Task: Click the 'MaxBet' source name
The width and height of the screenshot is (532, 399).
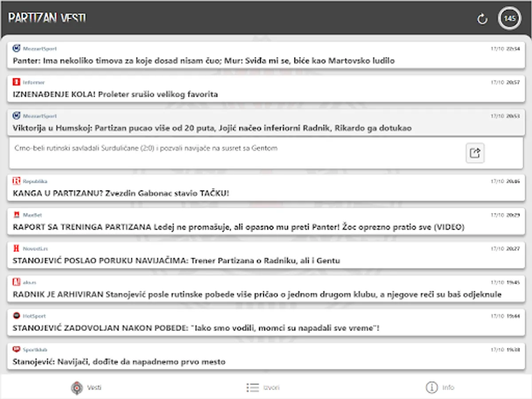Action: tap(31, 215)
